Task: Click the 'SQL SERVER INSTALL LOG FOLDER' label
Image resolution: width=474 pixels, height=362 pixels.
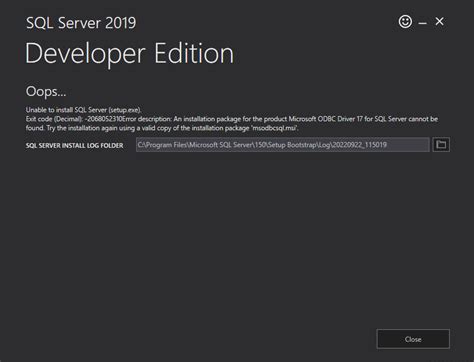Action: tap(75, 146)
